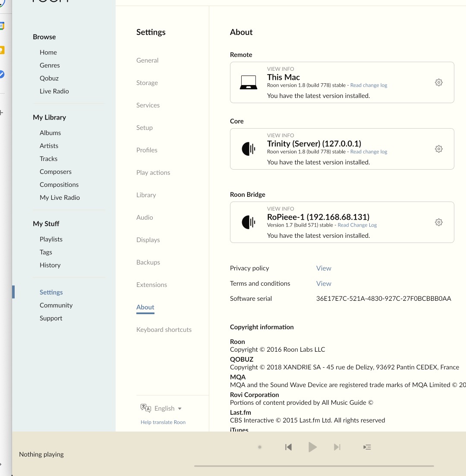Open Genres in sidebar
The image size is (466, 476).
coord(50,65)
